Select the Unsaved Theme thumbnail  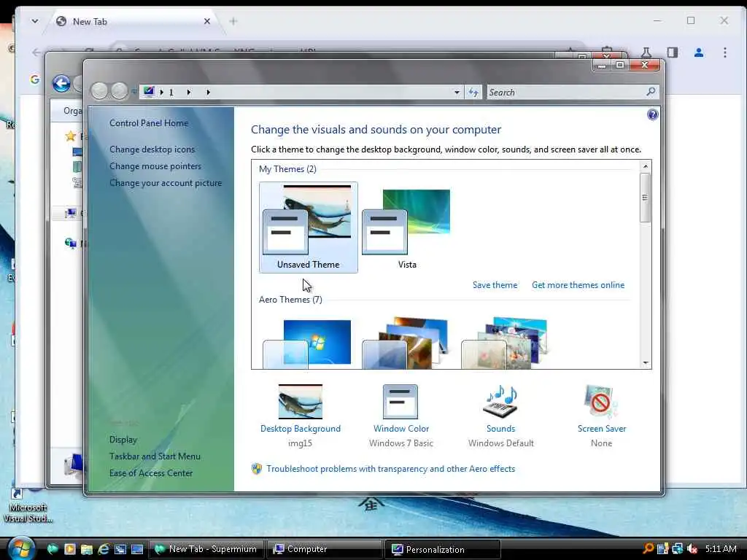pos(309,227)
